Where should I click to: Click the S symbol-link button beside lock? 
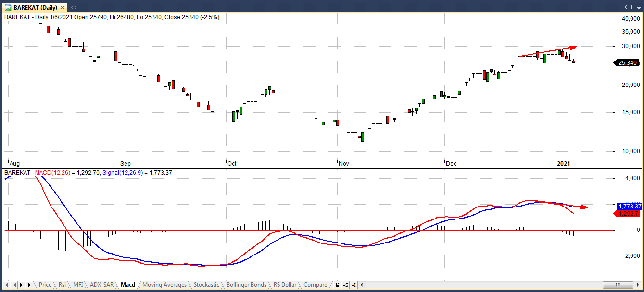click(x=345, y=285)
